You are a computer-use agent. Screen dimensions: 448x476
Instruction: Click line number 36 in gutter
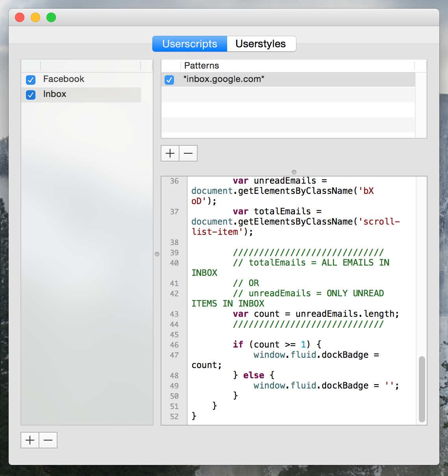pos(174,181)
